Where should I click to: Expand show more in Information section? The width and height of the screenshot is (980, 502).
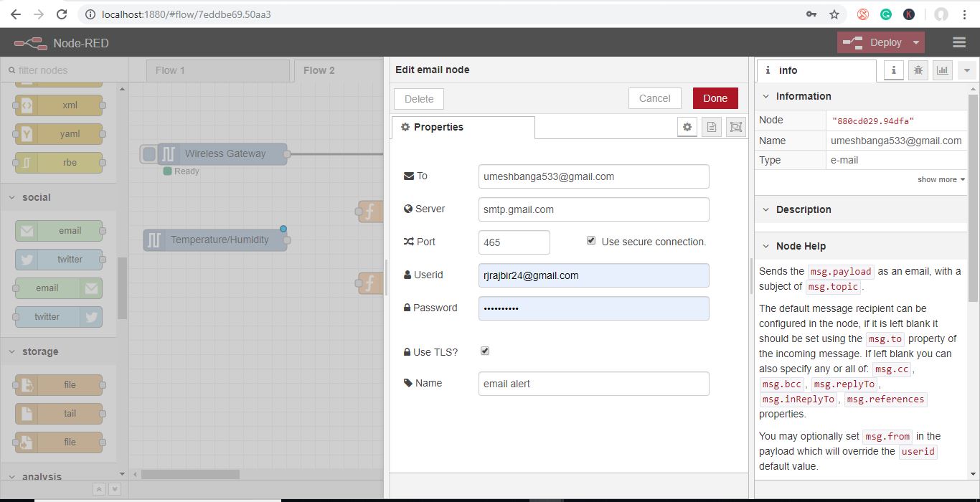(x=941, y=179)
